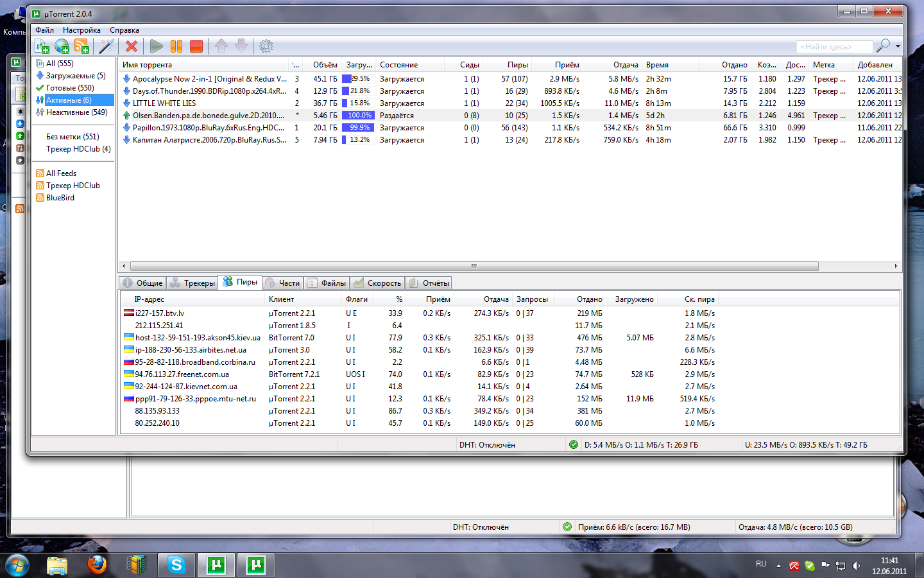Open All Feeds in the sidebar
Screen dimensions: 924x578
coord(61,173)
